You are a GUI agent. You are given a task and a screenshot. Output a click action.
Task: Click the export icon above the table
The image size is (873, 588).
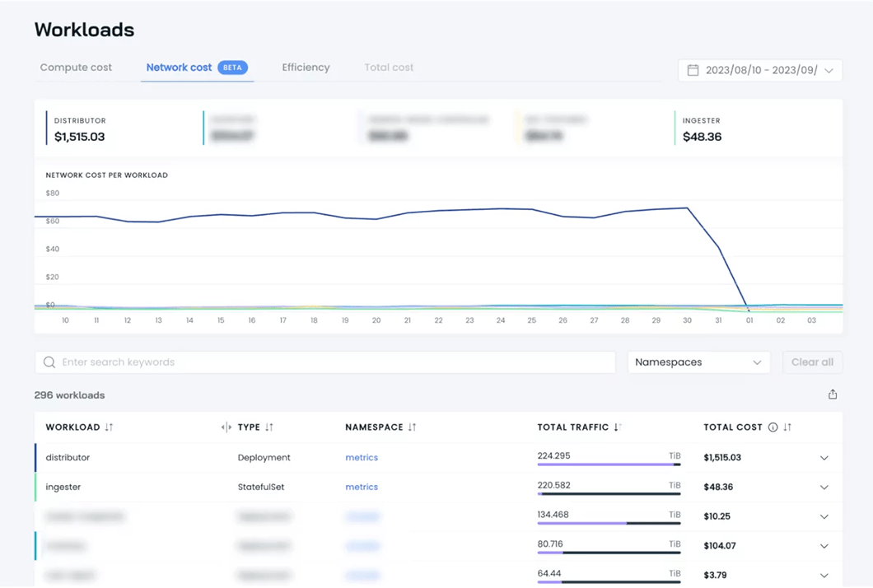point(833,394)
